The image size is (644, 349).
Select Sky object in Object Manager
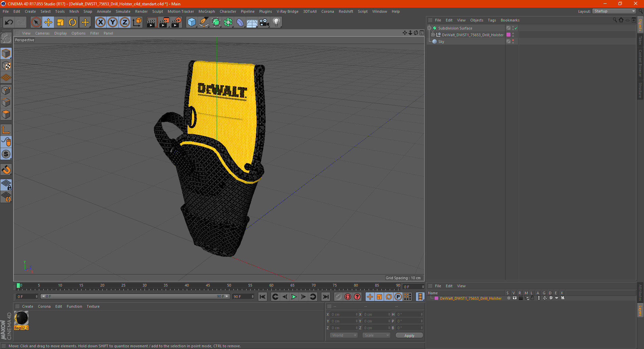[x=441, y=42]
